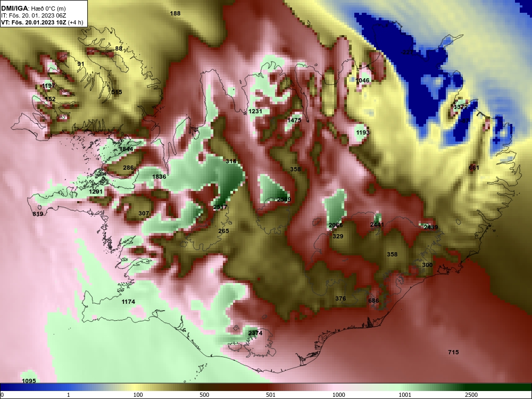
Task: Click the valid time 'VT: Fös. 20.01.2023 10Z (+4 h)'
Action: [41, 23]
